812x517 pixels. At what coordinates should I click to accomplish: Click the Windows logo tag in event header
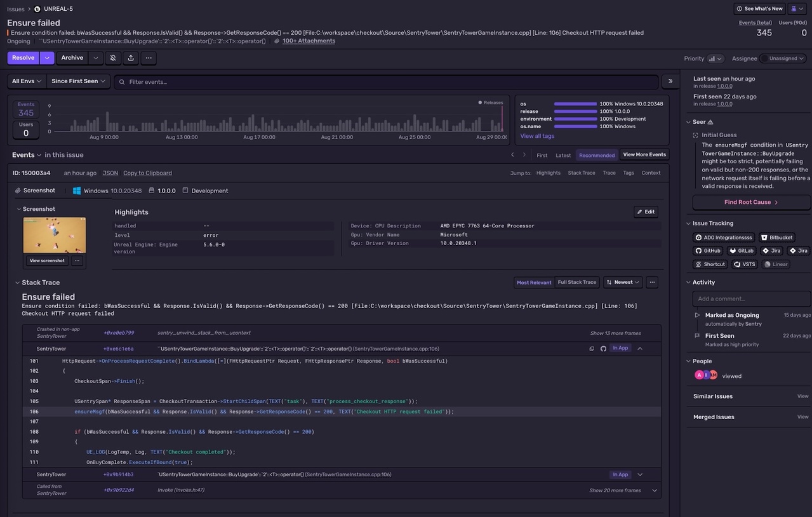click(77, 191)
